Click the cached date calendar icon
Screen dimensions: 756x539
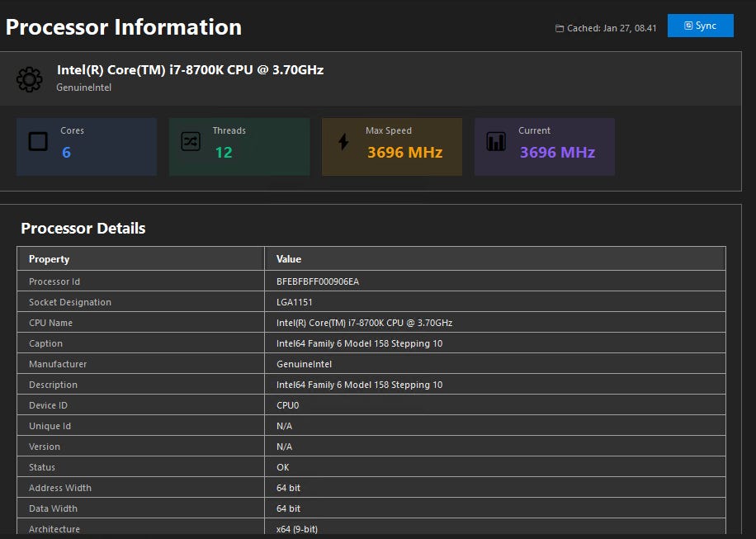click(x=560, y=28)
